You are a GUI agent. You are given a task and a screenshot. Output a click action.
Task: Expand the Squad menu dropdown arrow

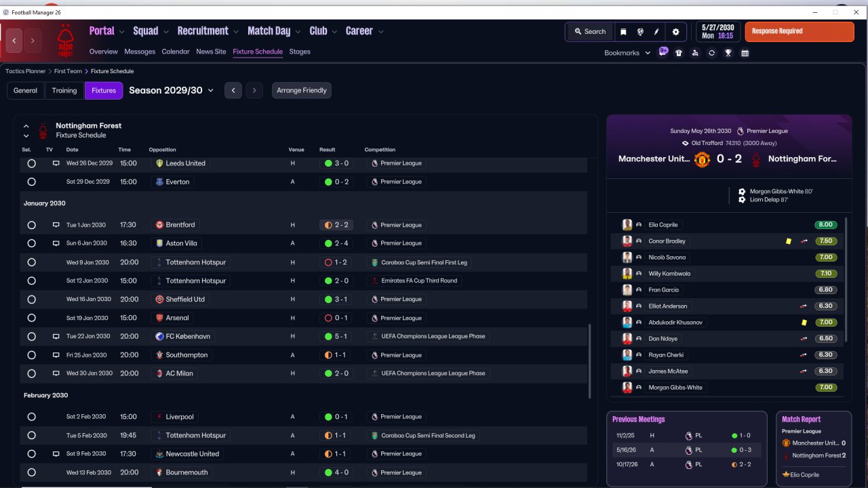(165, 32)
